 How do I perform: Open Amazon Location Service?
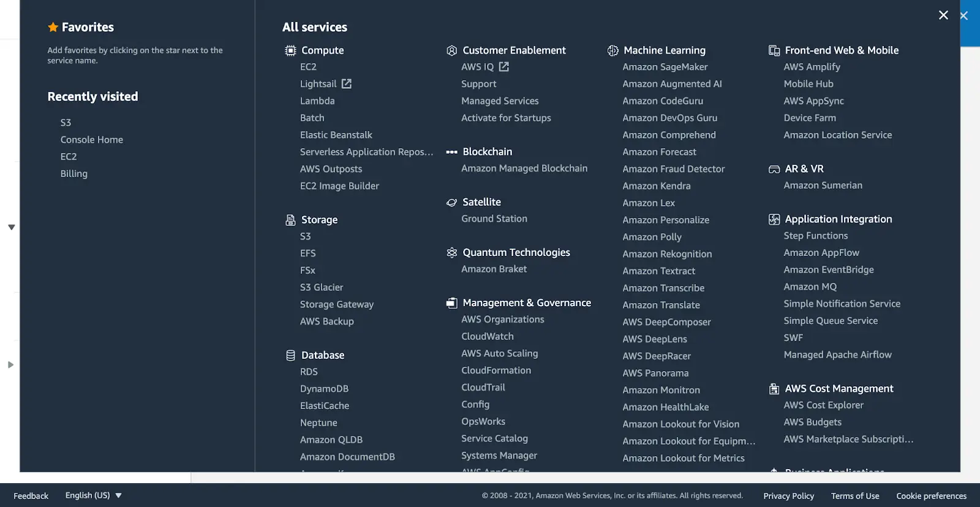[838, 135]
